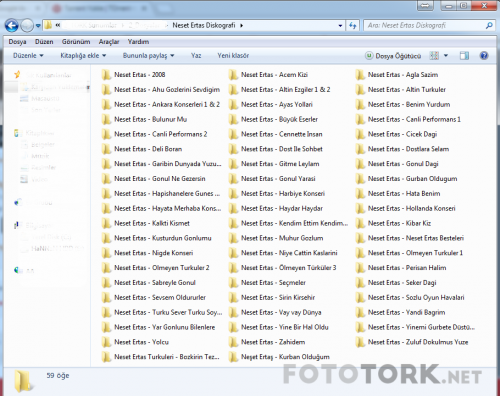500x396 pixels.
Task: Click the favorites star icon in sidebar
Action: (17, 74)
